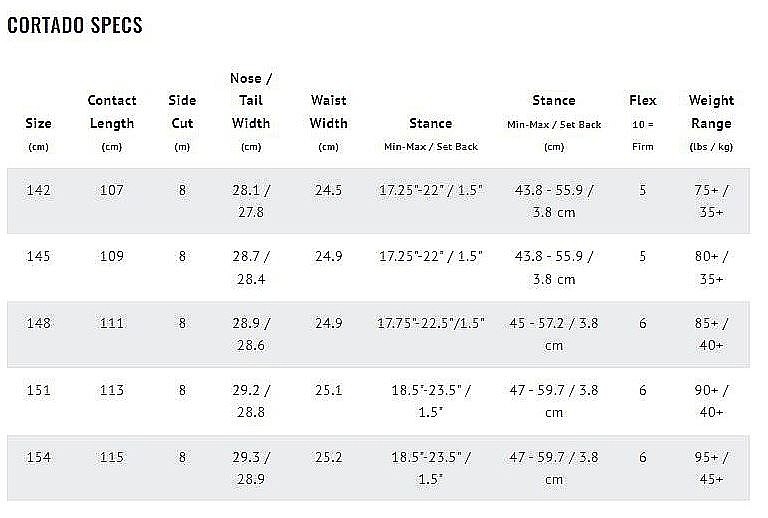Click the 148 size cell

(38, 323)
